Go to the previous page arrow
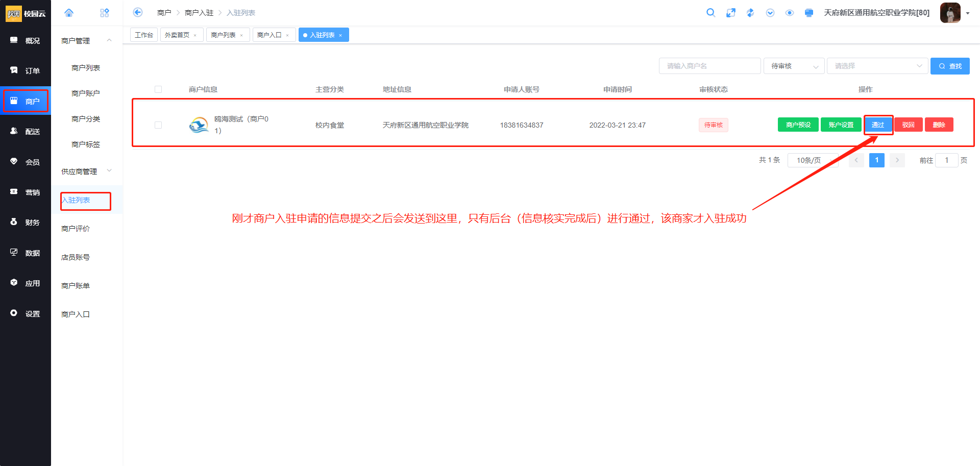This screenshot has width=980, height=466. [x=856, y=160]
